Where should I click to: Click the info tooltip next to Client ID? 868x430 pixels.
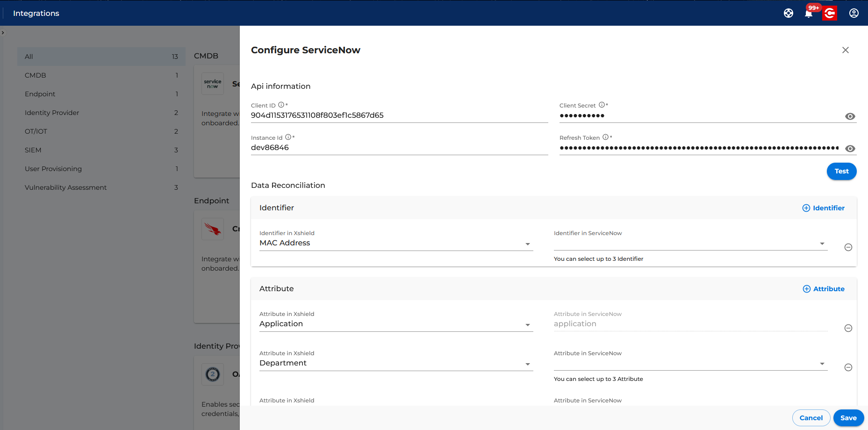[281, 105]
